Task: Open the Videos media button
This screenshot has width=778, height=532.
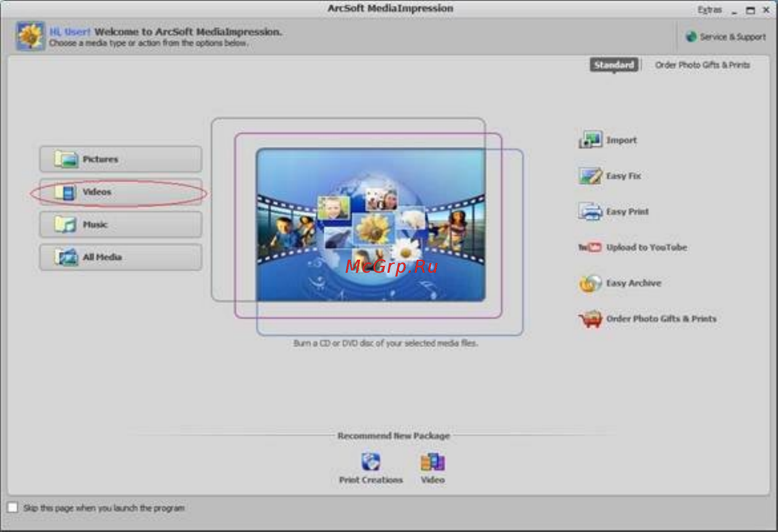Action: pos(121,192)
